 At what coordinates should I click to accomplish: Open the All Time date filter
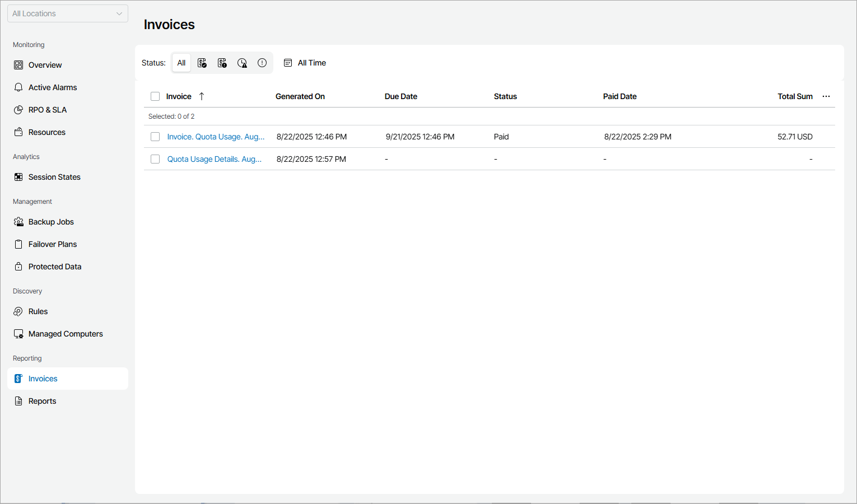coord(305,63)
